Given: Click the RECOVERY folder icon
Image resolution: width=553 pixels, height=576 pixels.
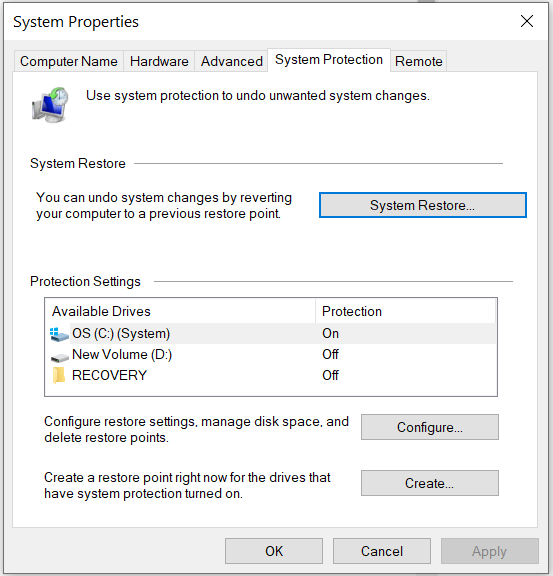Looking at the screenshot, I should pos(59,375).
